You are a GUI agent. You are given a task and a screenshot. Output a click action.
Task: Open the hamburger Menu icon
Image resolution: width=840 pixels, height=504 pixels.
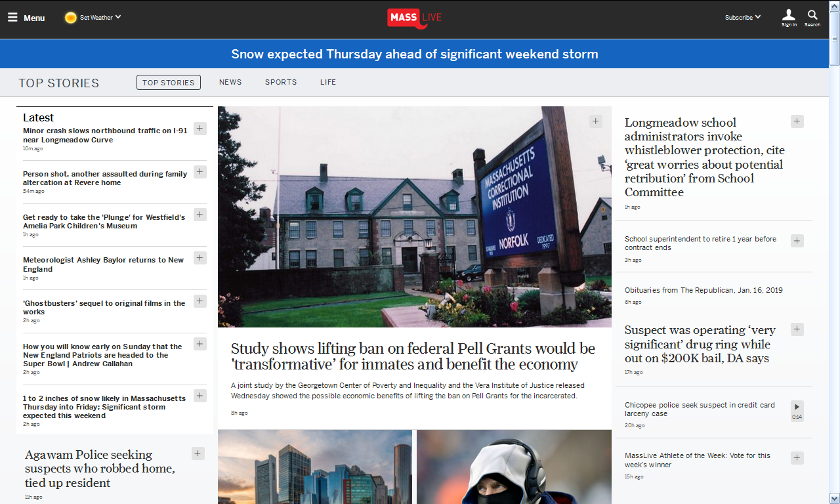[x=12, y=18]
